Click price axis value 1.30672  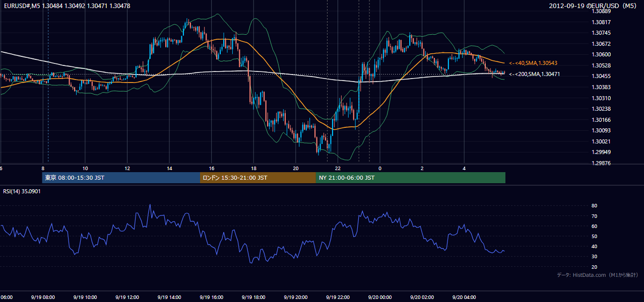601,44
